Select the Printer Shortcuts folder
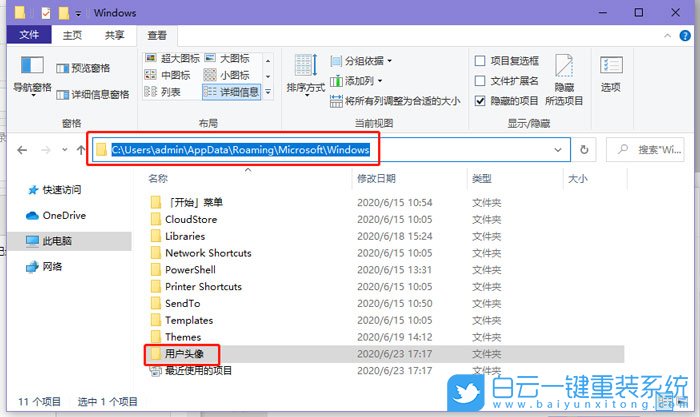This screenshot has height=417, width=700. (203, 287)
